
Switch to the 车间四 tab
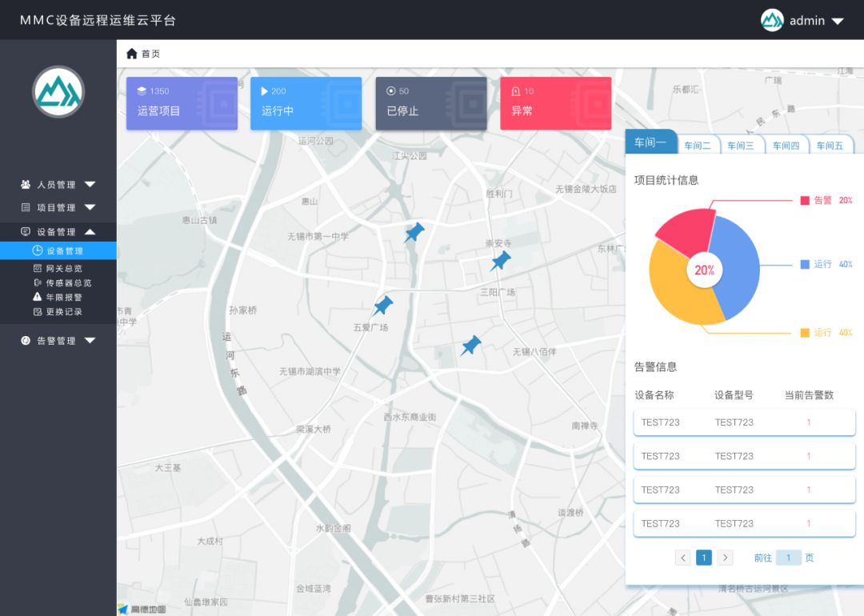(786, 146)
